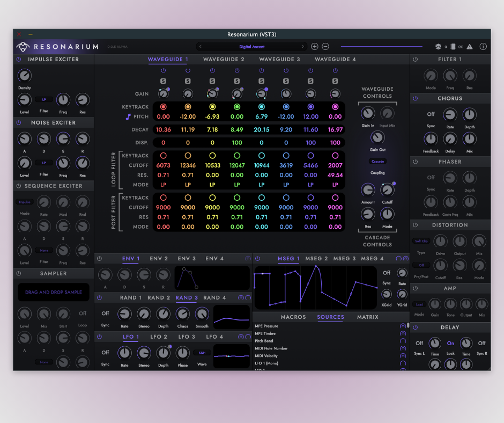Toggle the Impulse Exciter power button
The image size is (504, 423).
[x=19, y=60]
